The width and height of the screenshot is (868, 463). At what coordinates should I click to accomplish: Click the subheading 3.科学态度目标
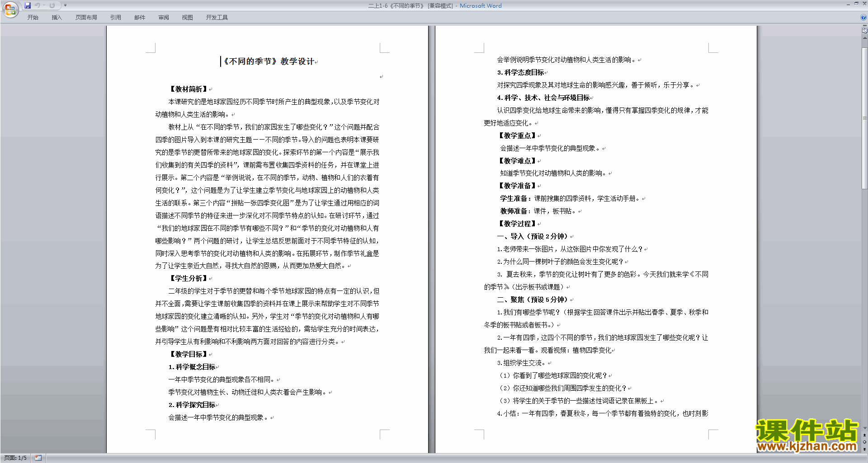[x=521, y=72]
